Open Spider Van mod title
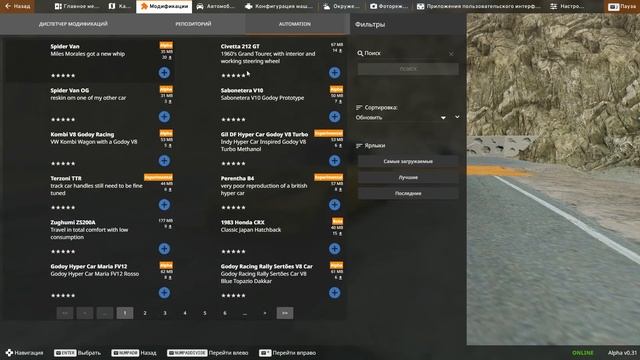 [x=65, y=47]
